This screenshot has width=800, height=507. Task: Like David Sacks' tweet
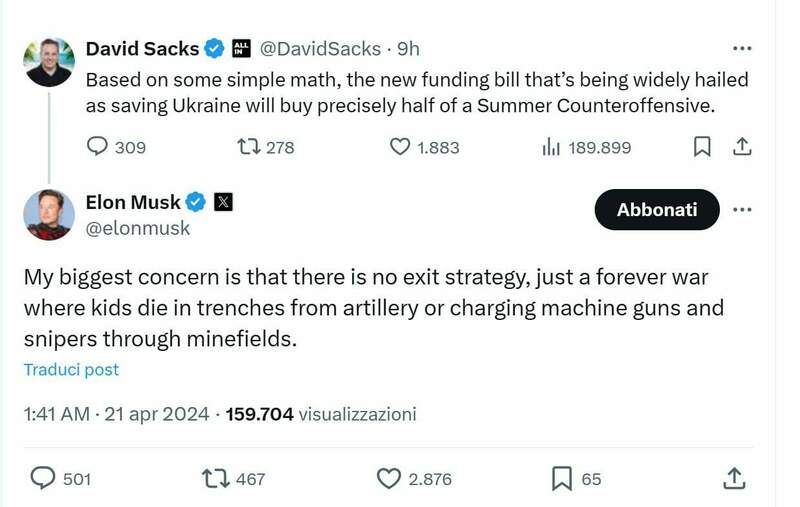click(400, 147)
